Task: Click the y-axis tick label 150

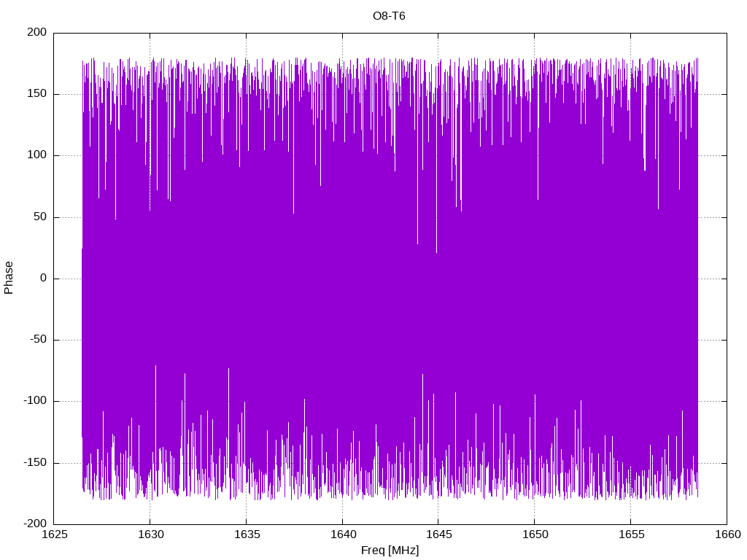Action: tap(37, 94)
